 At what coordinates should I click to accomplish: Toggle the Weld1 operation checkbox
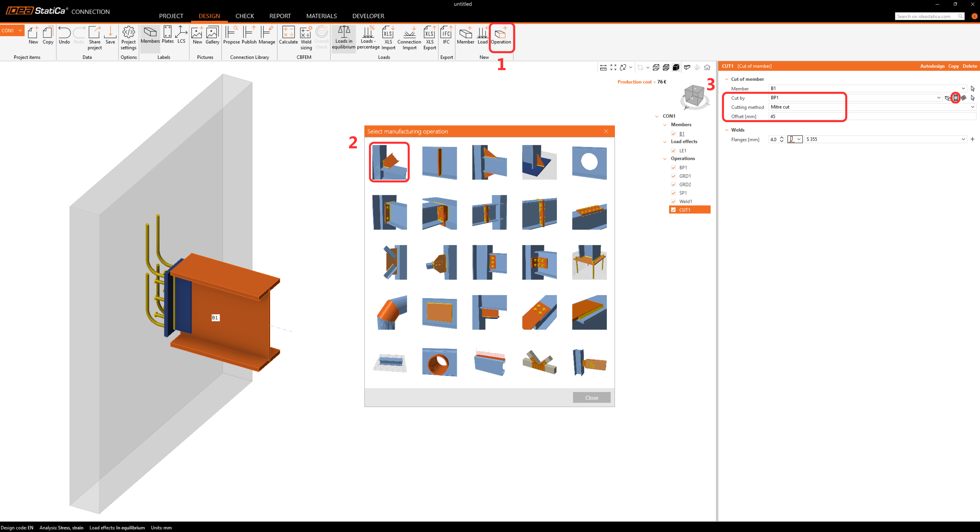673,201
